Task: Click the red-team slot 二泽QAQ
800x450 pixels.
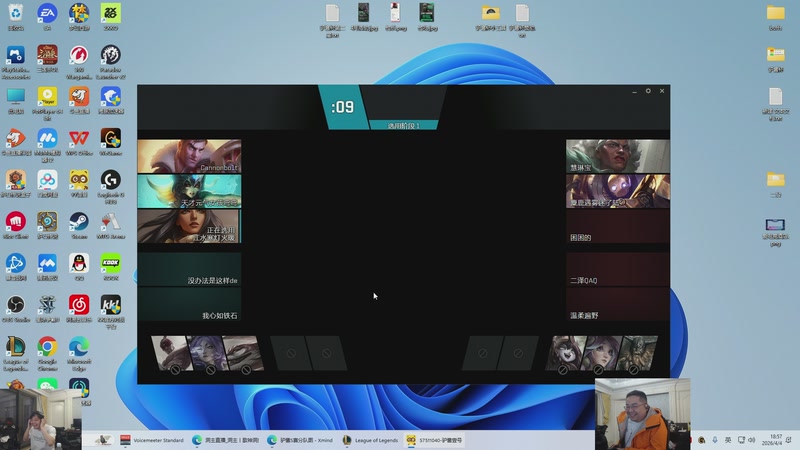Action: click(617, 269)
